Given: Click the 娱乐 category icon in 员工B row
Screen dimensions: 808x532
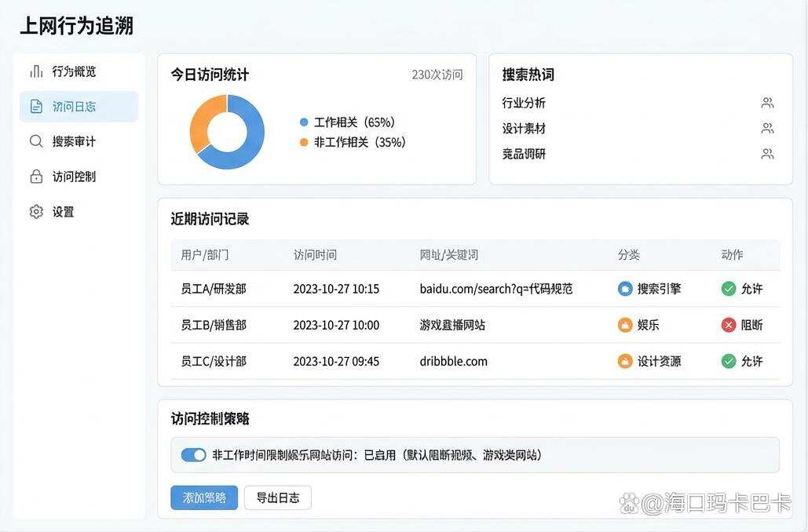Looking at the screenshot, I should click(625, 325).
